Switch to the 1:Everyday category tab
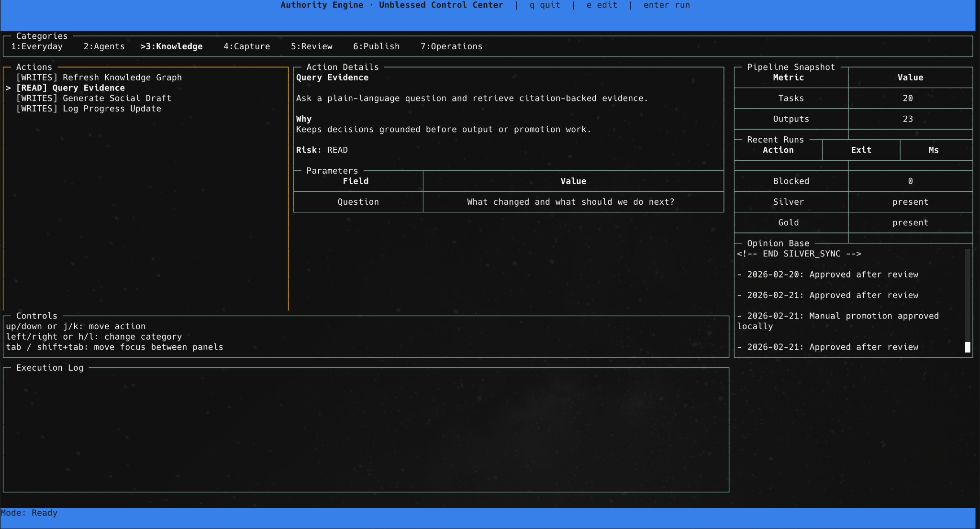The height and width of the screenshot is (529, 980). [37, 46]
